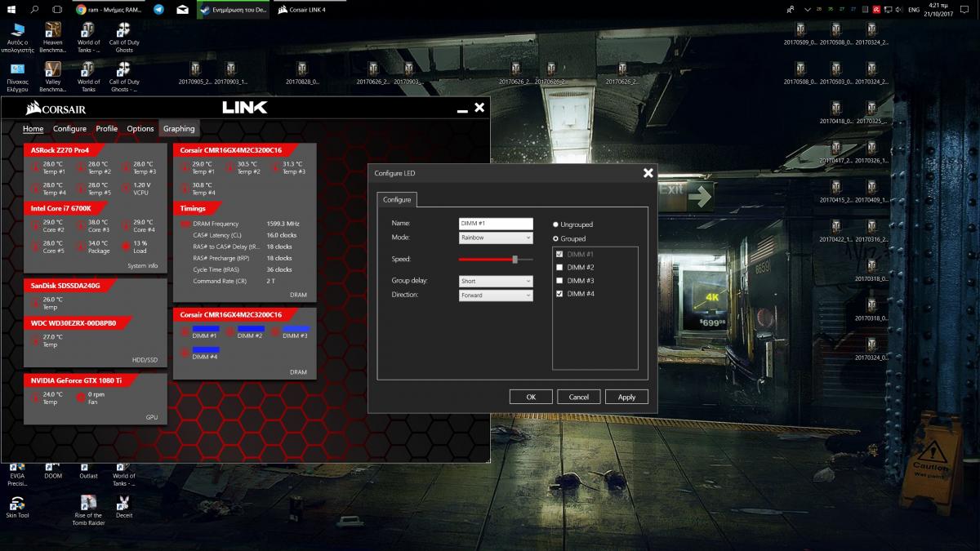Image resolution: width=980 pixels, height=551 pixels.
Task: Switch to the Steam update taskbar window
Action: pos(234,10)
